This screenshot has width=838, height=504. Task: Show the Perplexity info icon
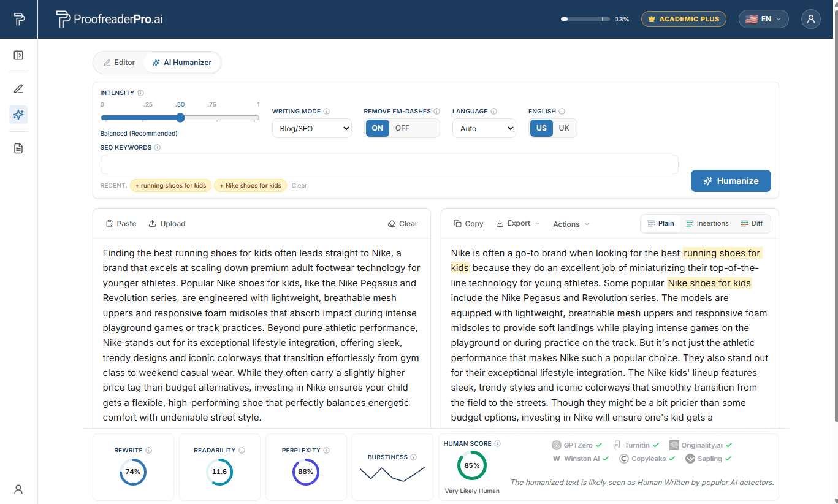click(326, 451)
